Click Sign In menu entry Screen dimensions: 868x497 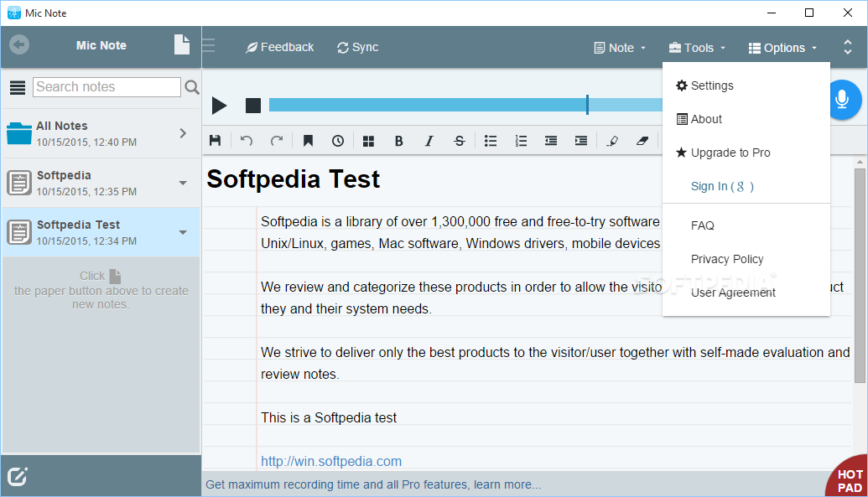click(x=746, y=187)
